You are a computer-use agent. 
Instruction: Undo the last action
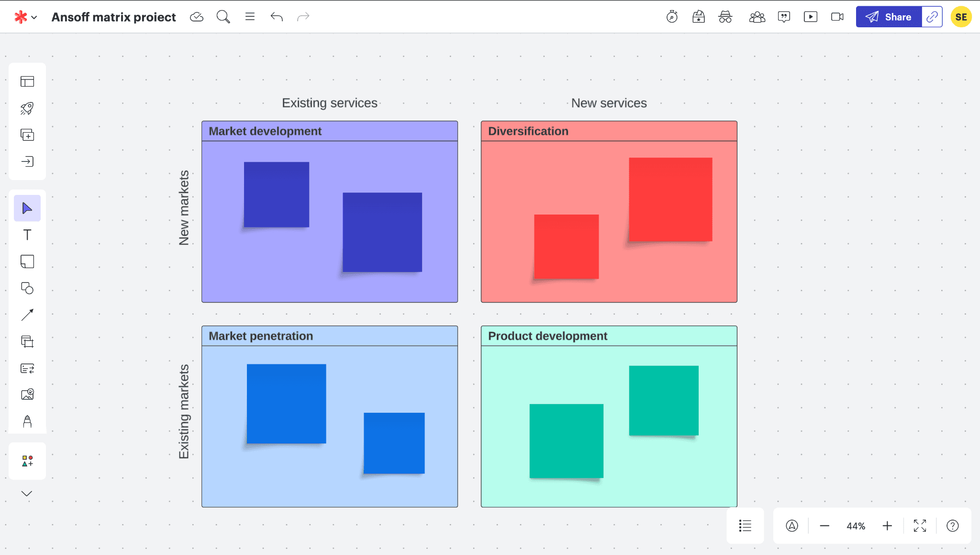point(277,17)
